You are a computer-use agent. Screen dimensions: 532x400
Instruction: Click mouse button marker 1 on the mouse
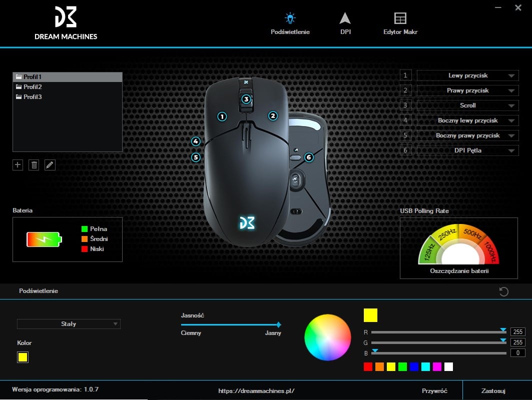pyautogui.click(x=222, y=116)
